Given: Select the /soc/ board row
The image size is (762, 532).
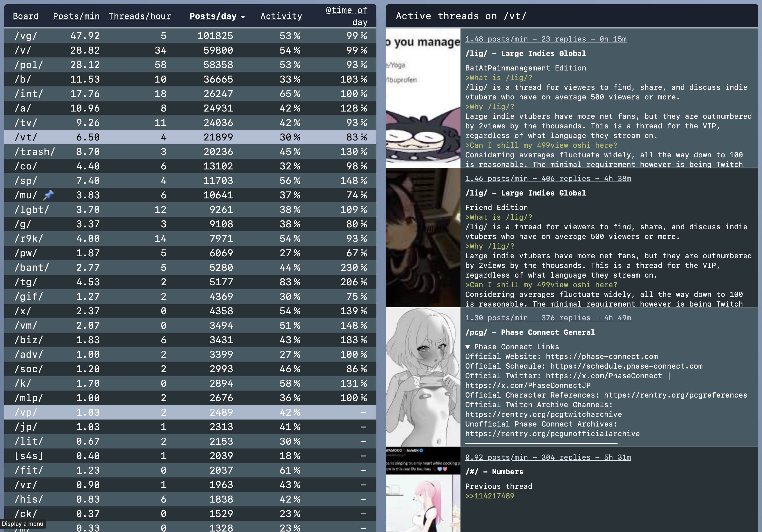Looking at the screenshot, I should [x=190, y=369].
